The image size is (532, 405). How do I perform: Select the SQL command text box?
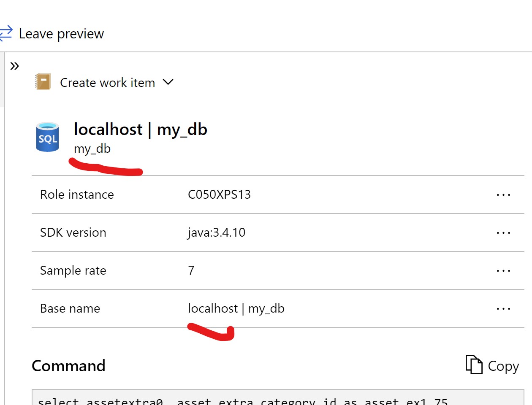coord(253,399)
